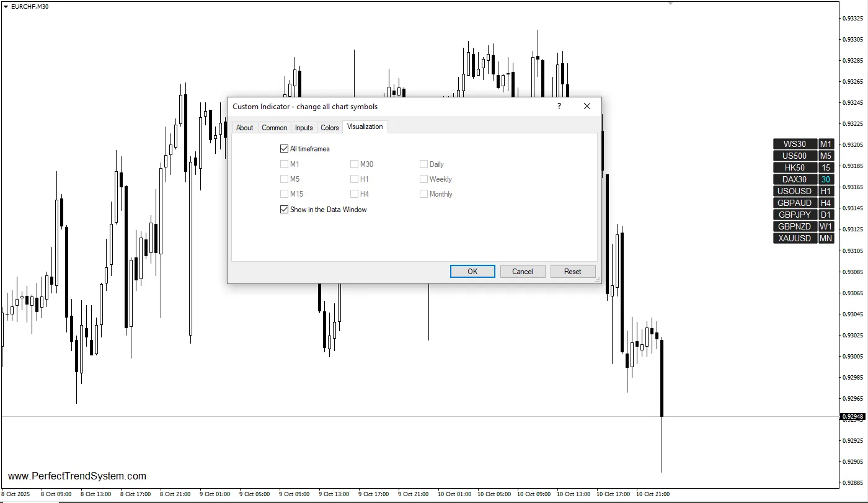Switch to the MN timeframe via the panel

pos(825,238)
